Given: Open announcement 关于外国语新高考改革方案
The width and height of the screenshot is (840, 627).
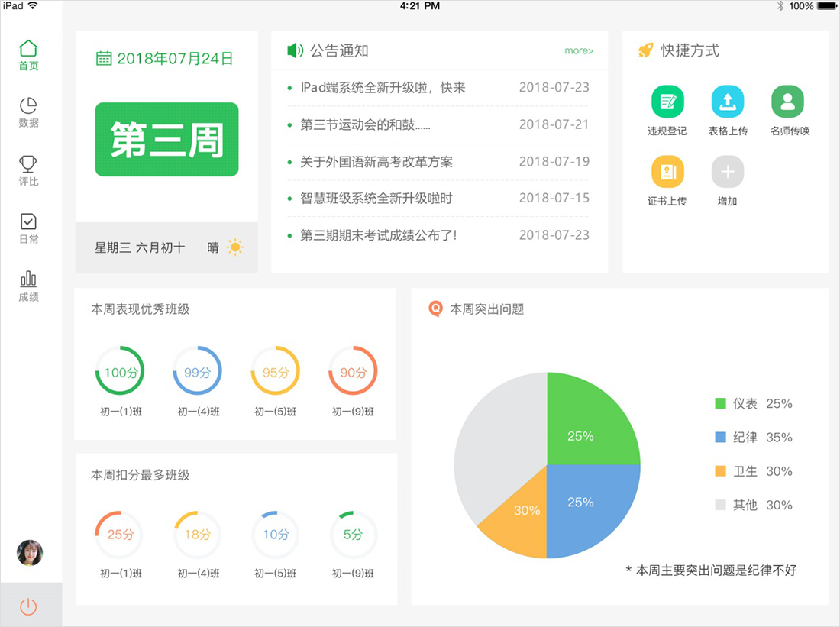Looking at the screenshot, I should pyautogui.click(x=376, y=162).
